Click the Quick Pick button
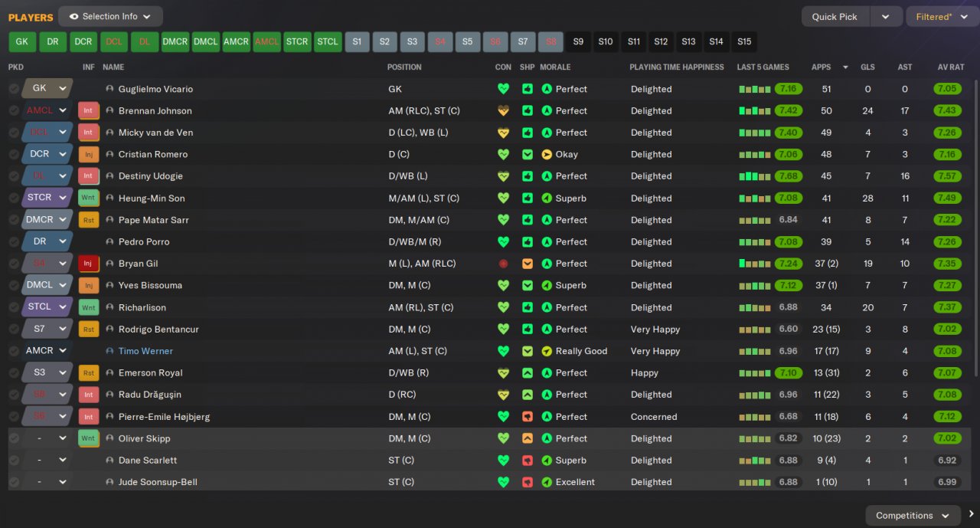 [835, 16]
